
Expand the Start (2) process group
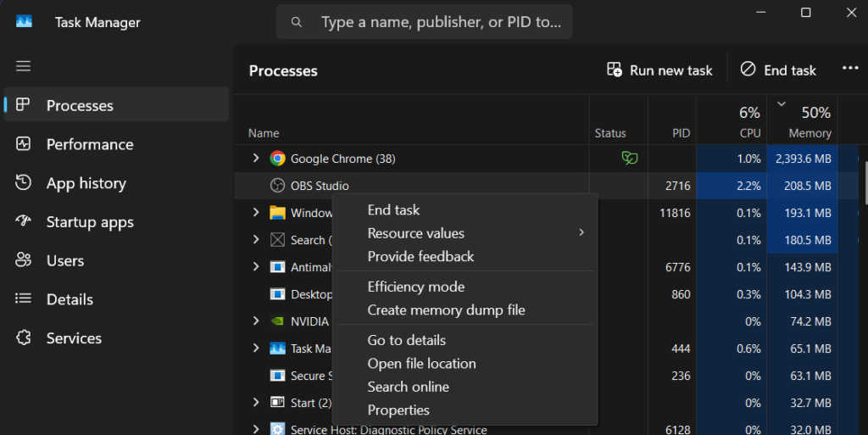pos(256,402)
